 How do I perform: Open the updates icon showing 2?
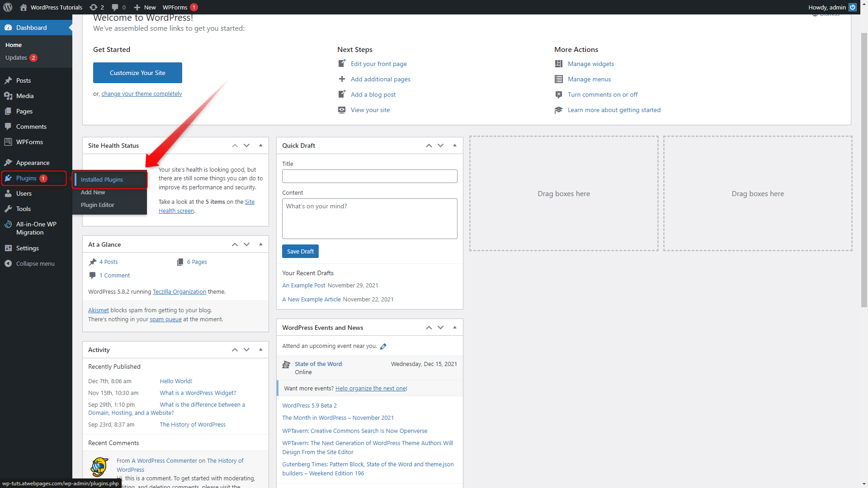97,7
